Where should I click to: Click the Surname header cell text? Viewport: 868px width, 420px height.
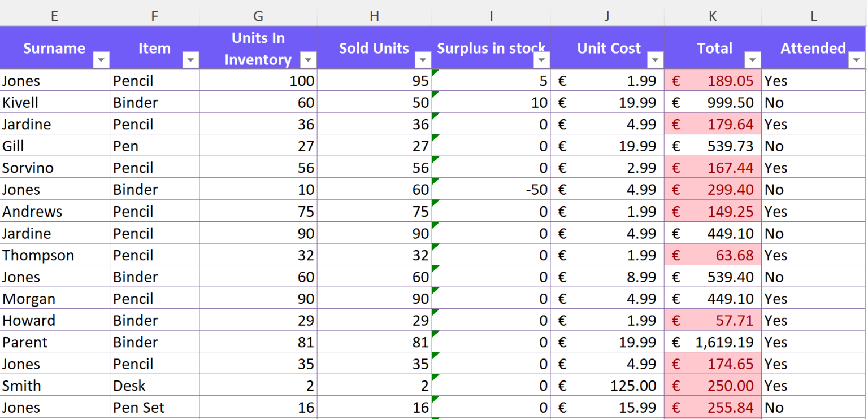(x=54, y=49)
